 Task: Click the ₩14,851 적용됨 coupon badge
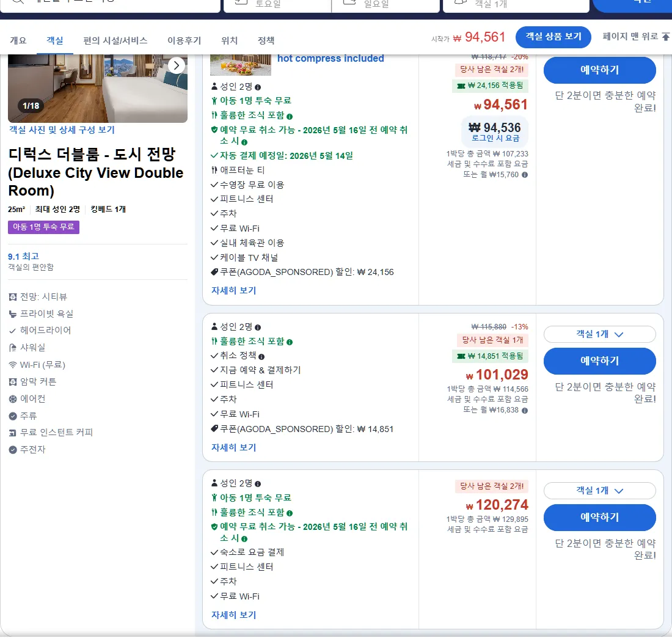(491, 356)
